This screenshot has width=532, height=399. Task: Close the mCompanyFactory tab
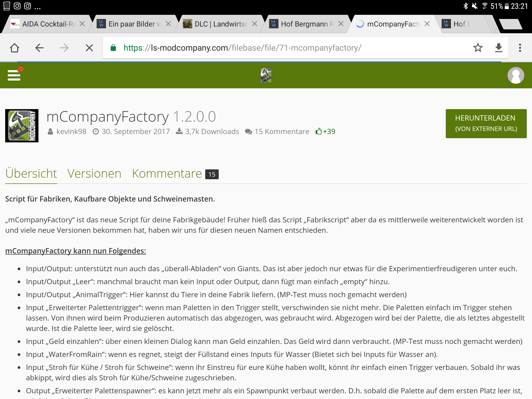(x=427, y=24)
